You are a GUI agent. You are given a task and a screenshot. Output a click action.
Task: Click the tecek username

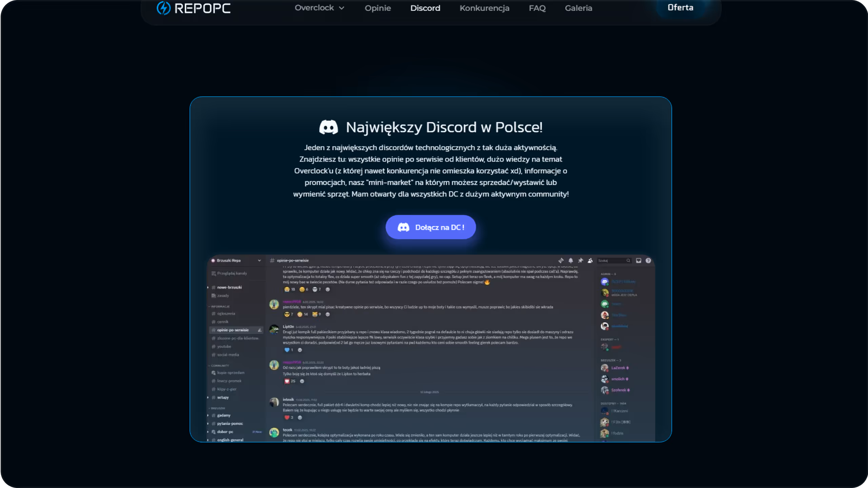coord(287,430)
